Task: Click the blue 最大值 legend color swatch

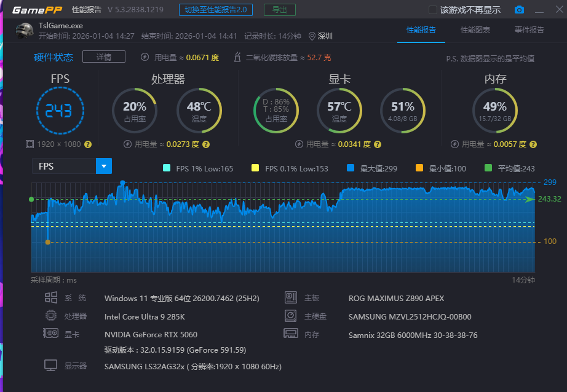Action: (x=351, y=168)
